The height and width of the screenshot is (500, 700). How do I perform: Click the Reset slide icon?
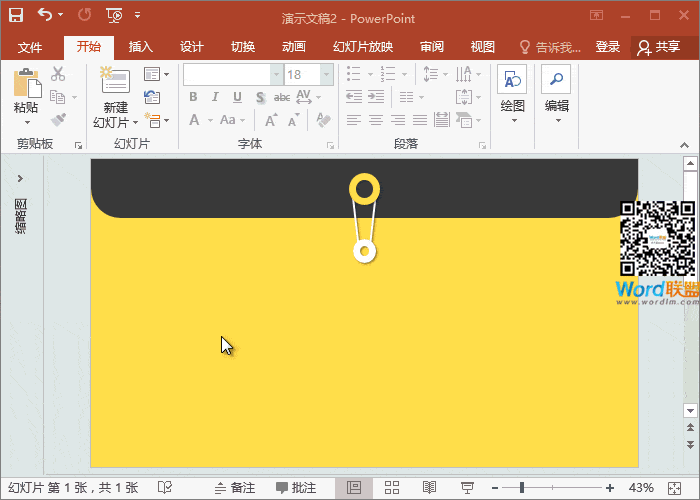click(152, 97)
